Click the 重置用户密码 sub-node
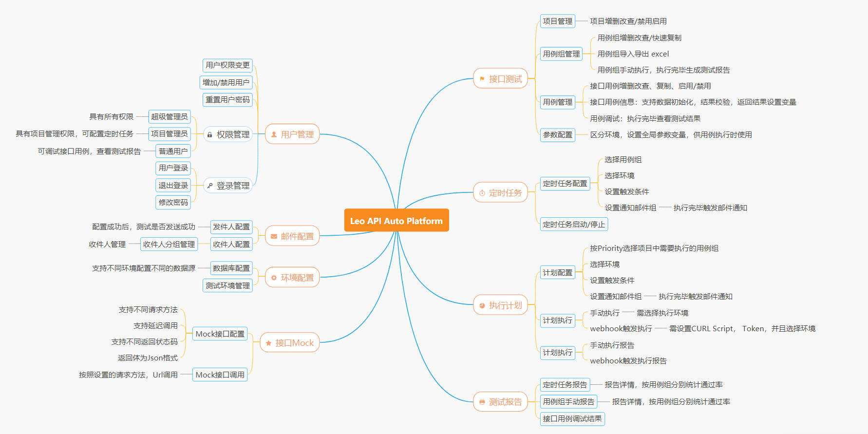This screenshot has height=434, width=868. click(227, 99)
